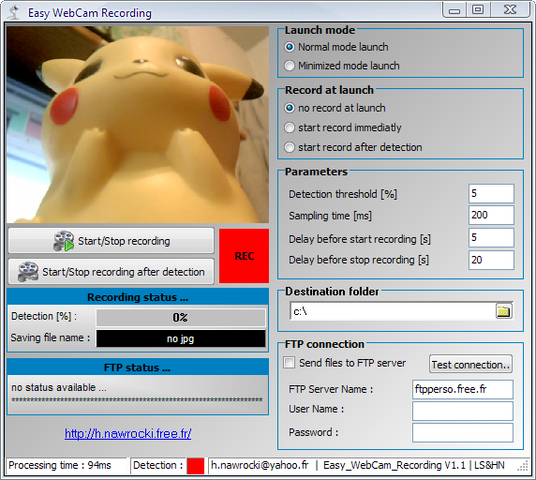Click the Detection threshold field
This screenshot has width=536, height=480.
(x=491, y=194)
